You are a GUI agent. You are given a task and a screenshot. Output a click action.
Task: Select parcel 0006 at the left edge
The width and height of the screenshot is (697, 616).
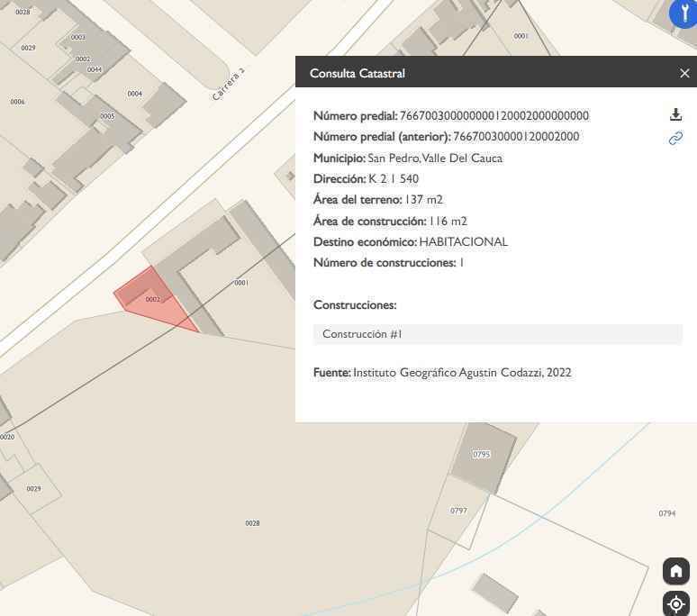point(17,102)
